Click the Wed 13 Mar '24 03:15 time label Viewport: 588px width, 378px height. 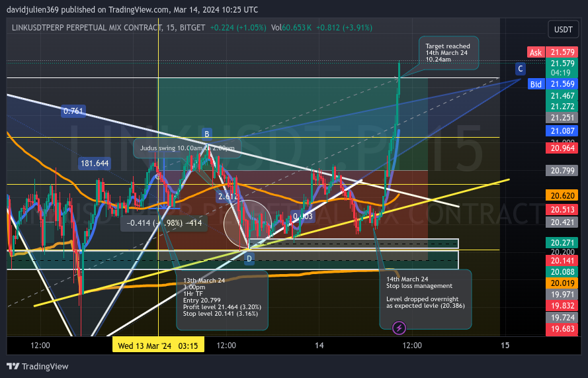coord(158,346)
